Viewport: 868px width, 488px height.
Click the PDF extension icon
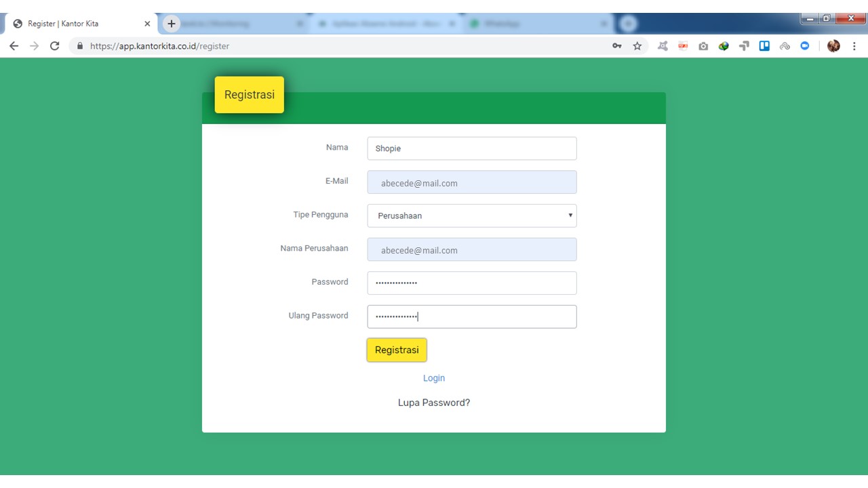683,46
